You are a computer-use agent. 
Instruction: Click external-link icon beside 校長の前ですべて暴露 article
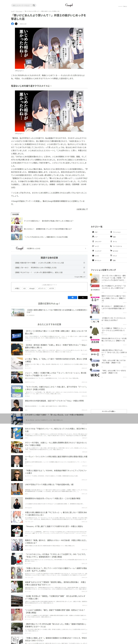point(84,263)
